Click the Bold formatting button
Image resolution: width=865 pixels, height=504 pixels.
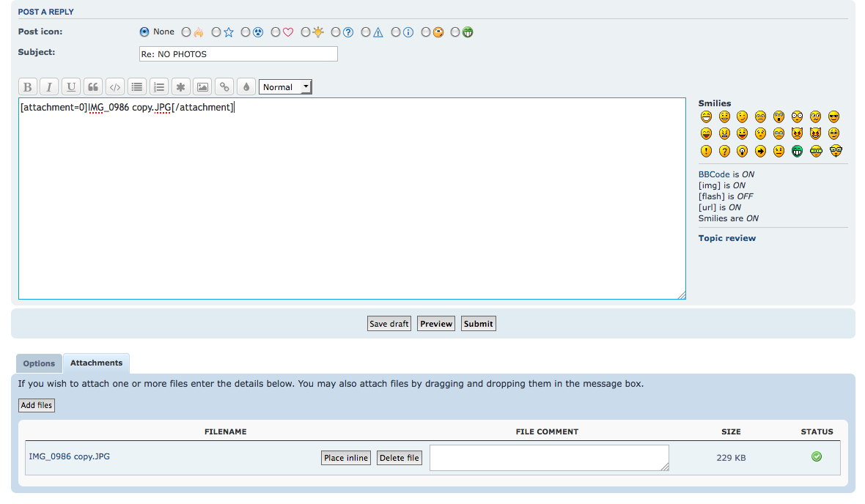click(27, 87)
